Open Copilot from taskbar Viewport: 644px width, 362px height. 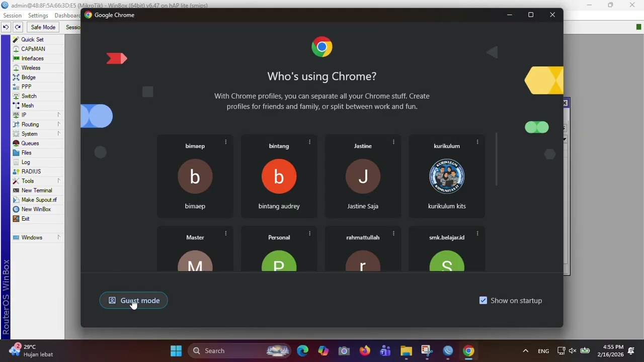tap(323, 351)
